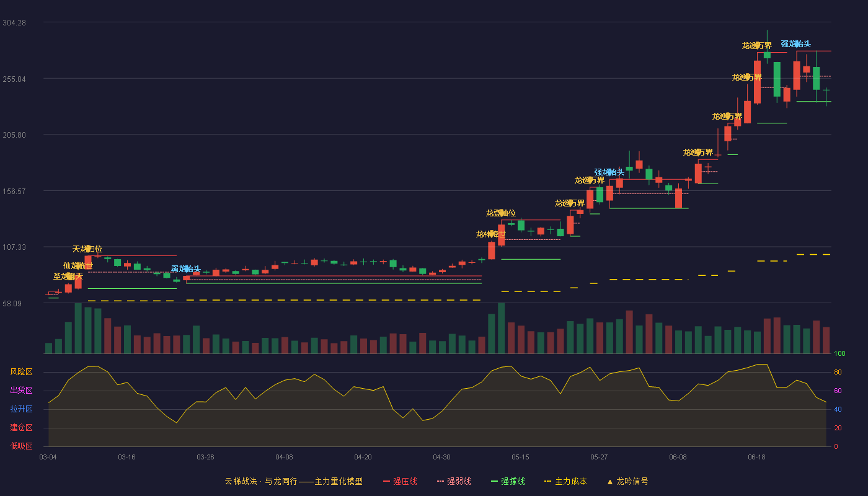The width and height of the screenshot is (868, 496).
Task: Select the 仙龙临世 signal marker
Action: (x=78, y=265)
